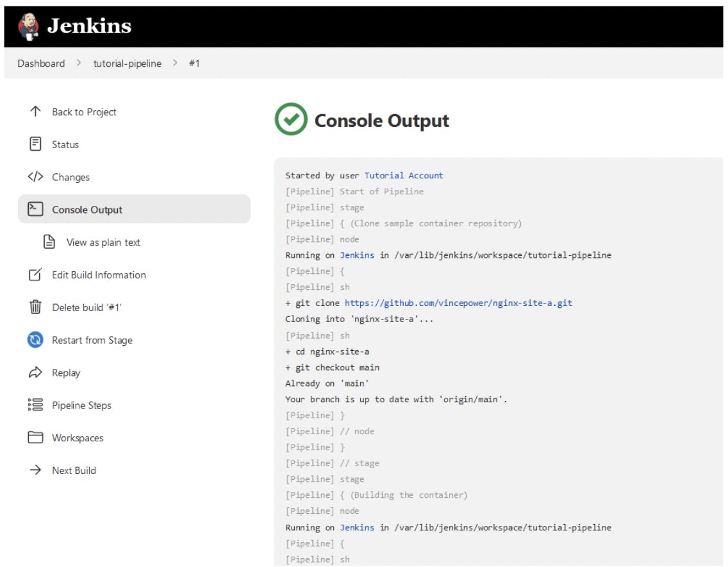Click '[Pipeline] // node' line
728x567 pixels.
pyautogui.click(x=329, y=431)
